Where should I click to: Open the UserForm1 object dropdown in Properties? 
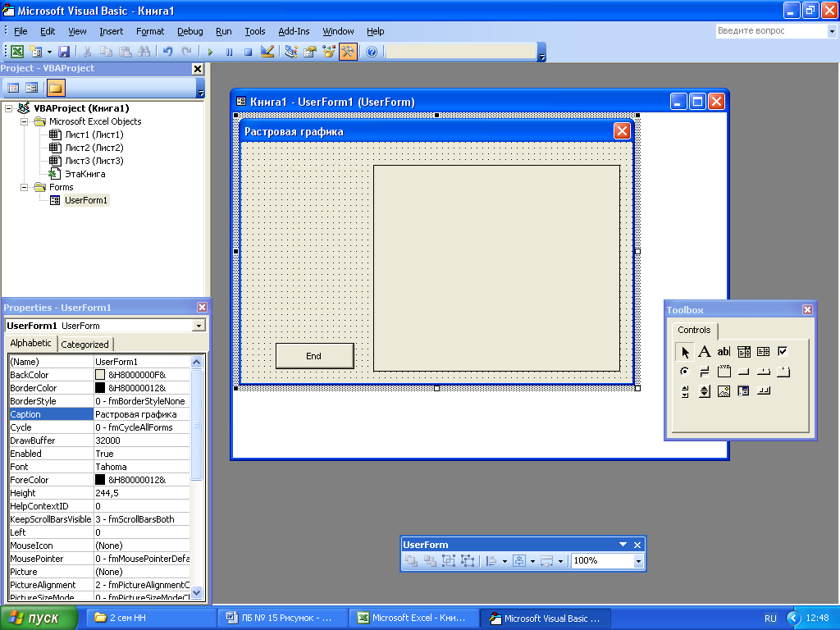tap(199, 326)
